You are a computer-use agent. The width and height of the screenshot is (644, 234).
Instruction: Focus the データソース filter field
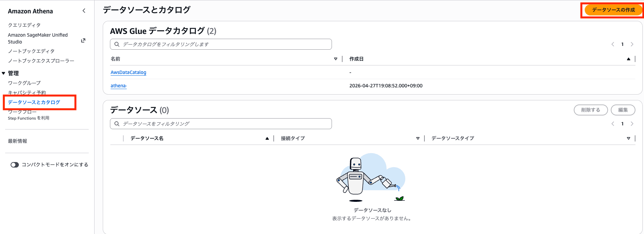pyautogui.click(x=221, y=124)
